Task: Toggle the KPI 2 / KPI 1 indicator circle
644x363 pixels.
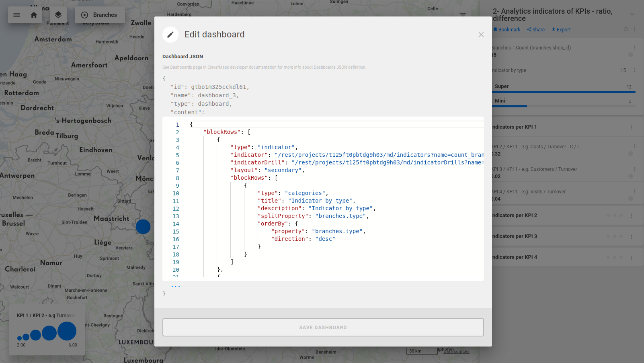Action: pos(630,154)
